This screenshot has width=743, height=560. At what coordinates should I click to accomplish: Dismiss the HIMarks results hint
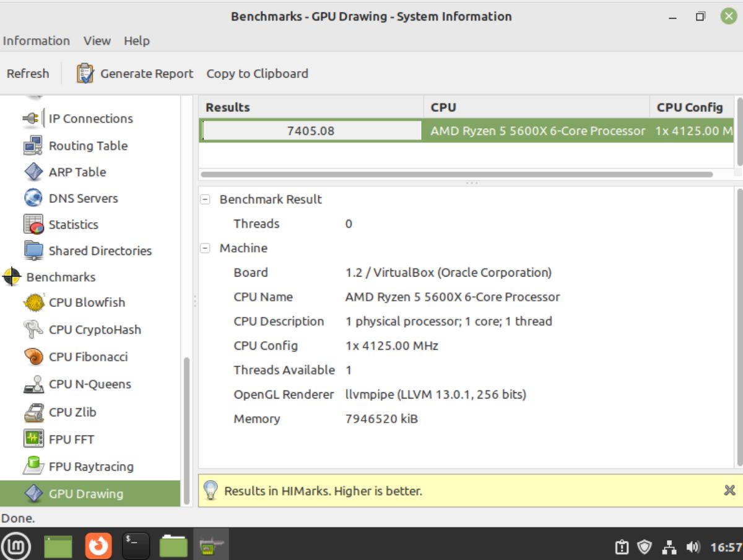click(728, 491)
